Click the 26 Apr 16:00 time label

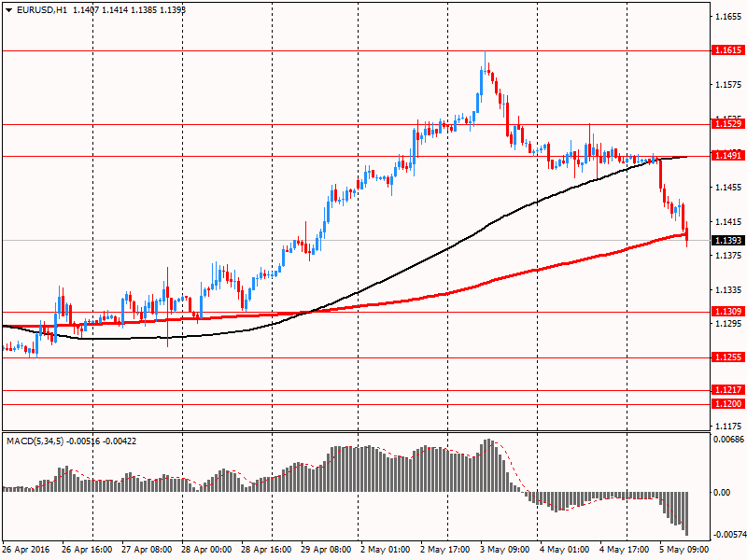click(x=87, y=550)
